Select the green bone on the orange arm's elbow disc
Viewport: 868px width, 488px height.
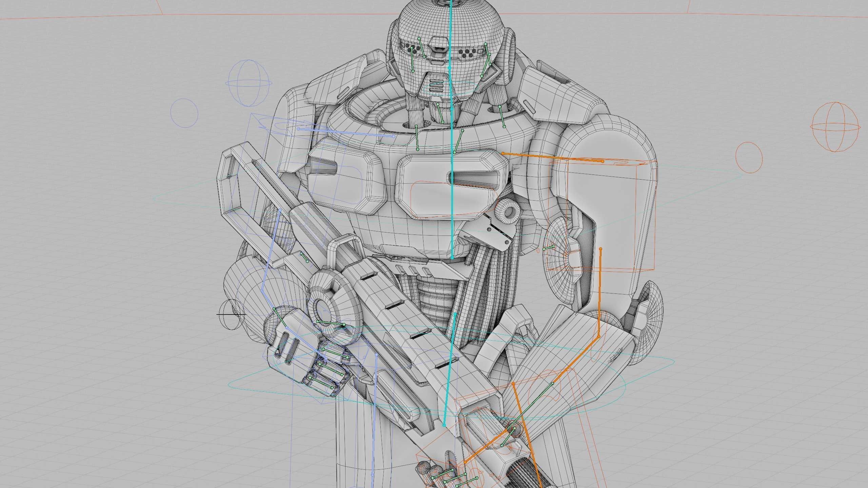click(549, 248)
